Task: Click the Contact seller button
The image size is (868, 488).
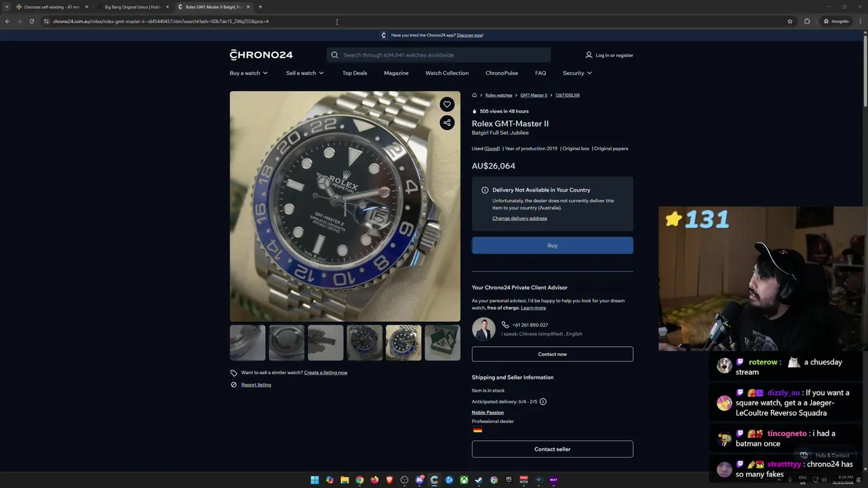Action: click(x=553, y=449)
